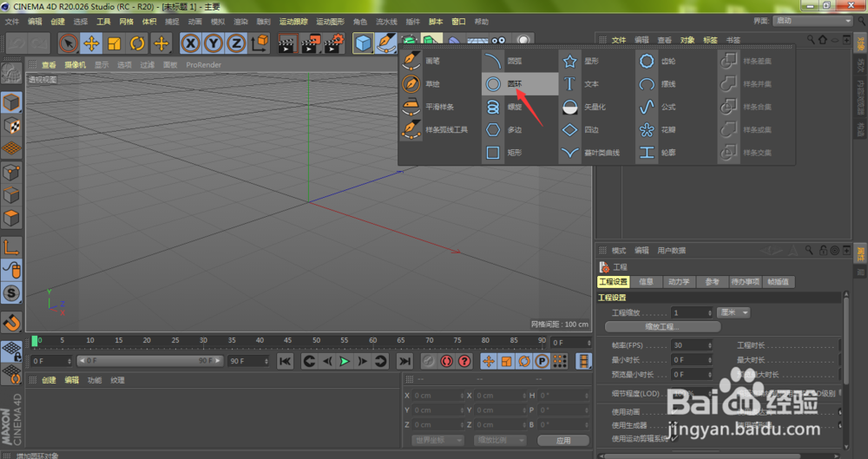868x459 pixels.
Task: Activate the Move tool in top toolbar
Action: pos(91,43)
